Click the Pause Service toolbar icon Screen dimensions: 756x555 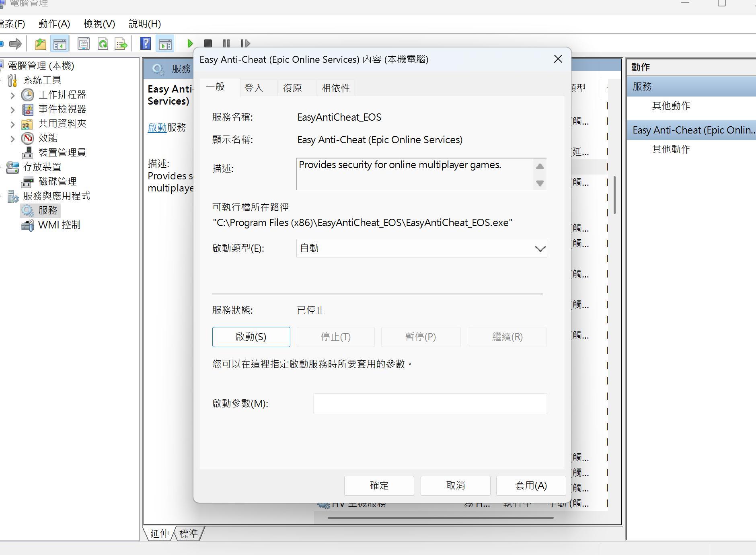[x=226, y=43]
